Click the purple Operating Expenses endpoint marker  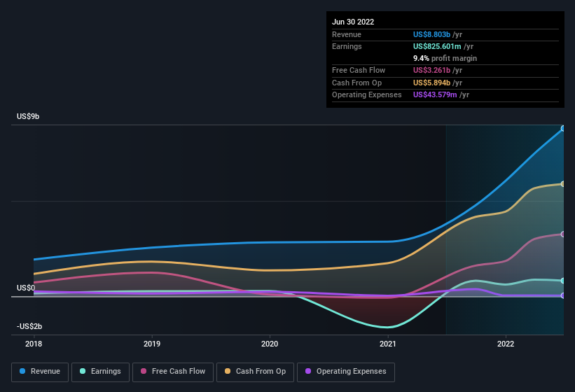coord(563,295)
